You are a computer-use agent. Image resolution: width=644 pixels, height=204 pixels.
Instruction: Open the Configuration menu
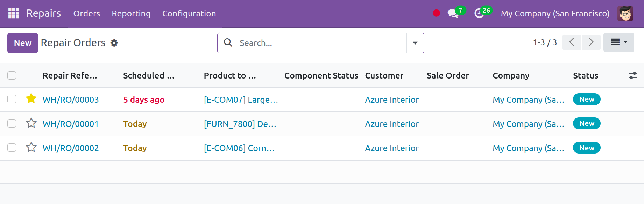coord(189,13)
